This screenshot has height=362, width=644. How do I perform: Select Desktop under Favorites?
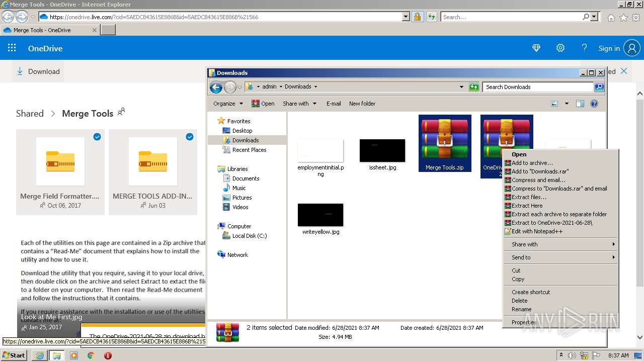pyautogui.click(x=242, y=131)
